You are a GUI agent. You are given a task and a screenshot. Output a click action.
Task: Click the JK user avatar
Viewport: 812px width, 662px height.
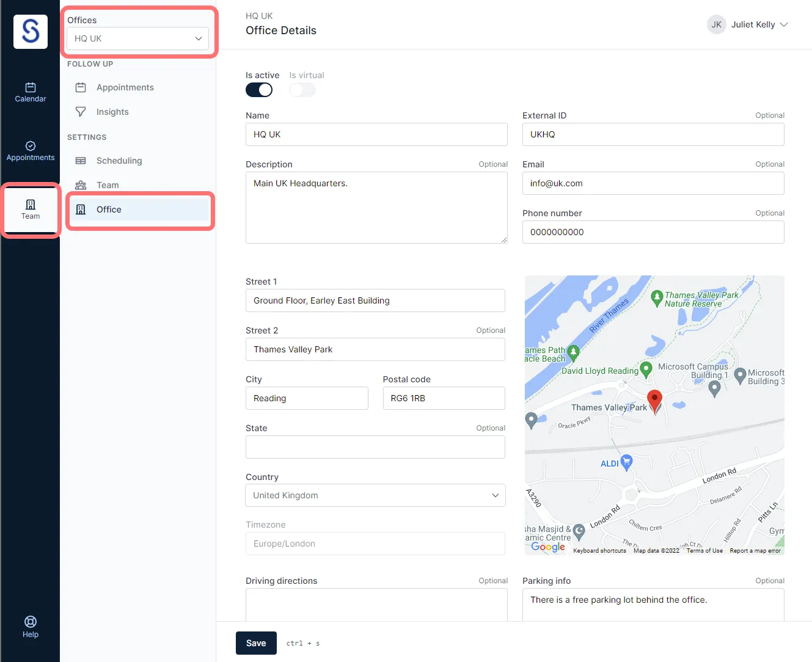click(x=717, y=24)
